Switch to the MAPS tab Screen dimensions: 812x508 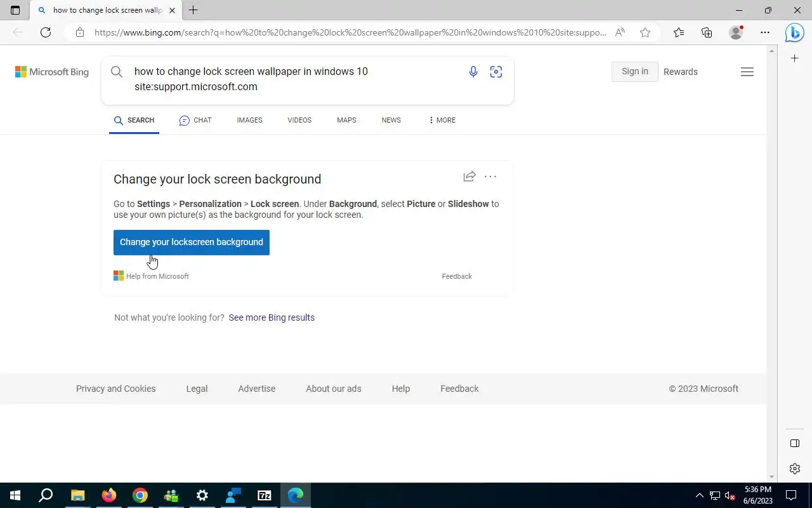point(346,120)
